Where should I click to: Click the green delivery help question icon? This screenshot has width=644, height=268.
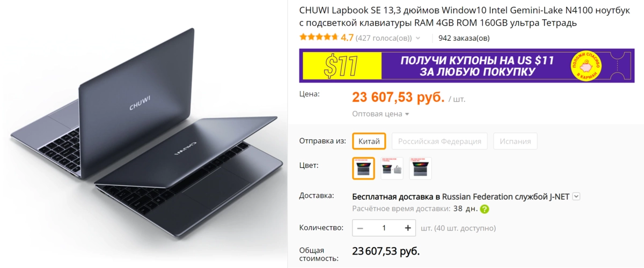485,209
